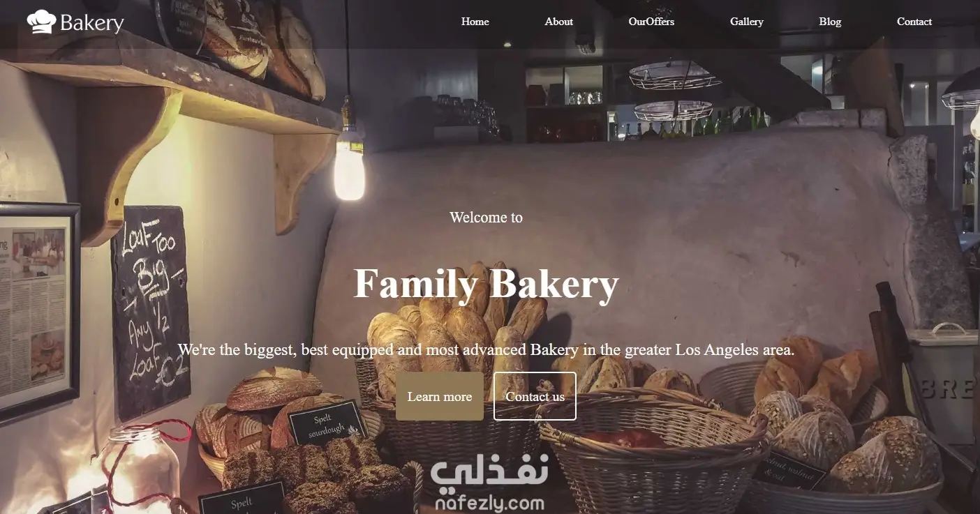Click the Los Angeles tagline sentence
The image size is (980, 514).
[x=486, y=349]
